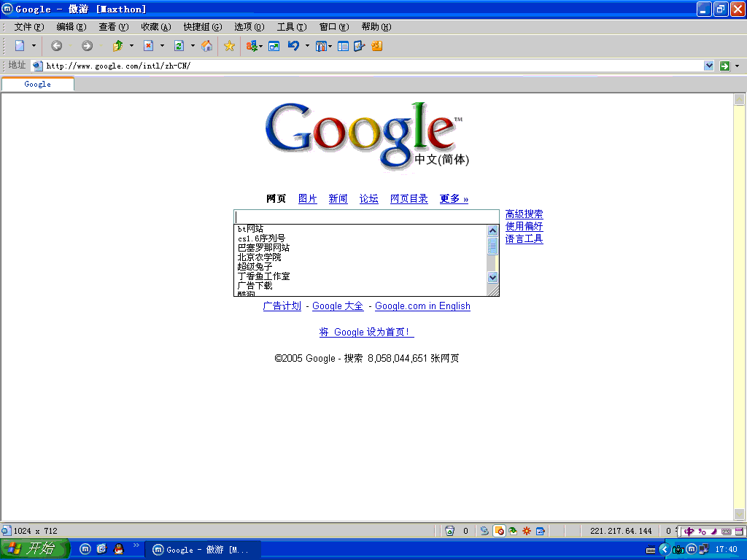Expand quick launch overflow chevron
This screenshot has height=560, width=747.
136,545
